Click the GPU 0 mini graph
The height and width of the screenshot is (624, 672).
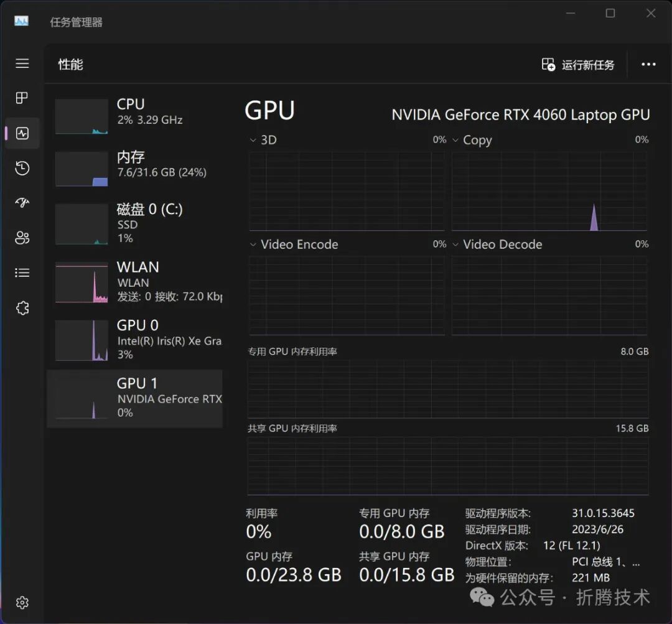[82, 340]
